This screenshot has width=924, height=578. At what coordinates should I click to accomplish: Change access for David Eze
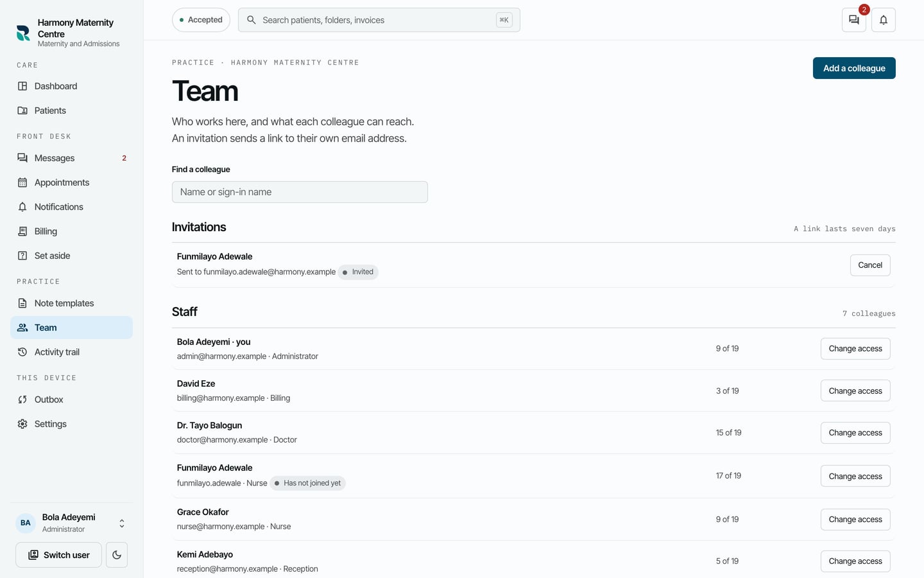coord(855,390)
